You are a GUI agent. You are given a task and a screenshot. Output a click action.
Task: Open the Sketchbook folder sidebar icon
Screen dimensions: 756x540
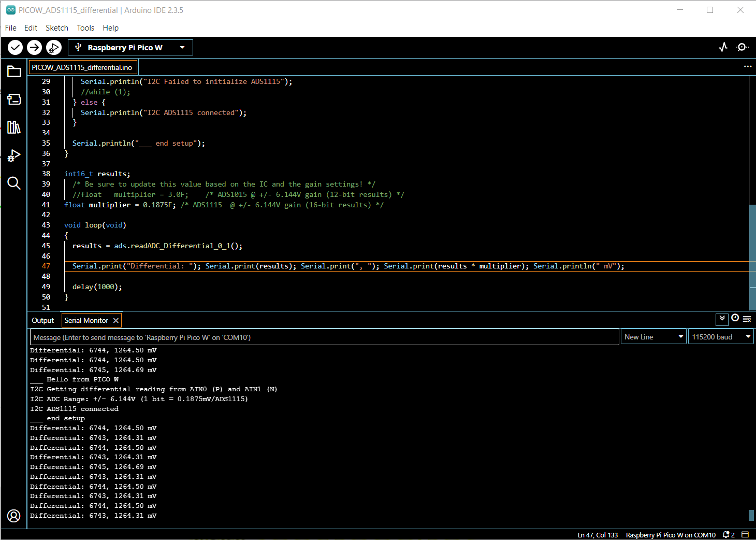(x=14, y=72)
